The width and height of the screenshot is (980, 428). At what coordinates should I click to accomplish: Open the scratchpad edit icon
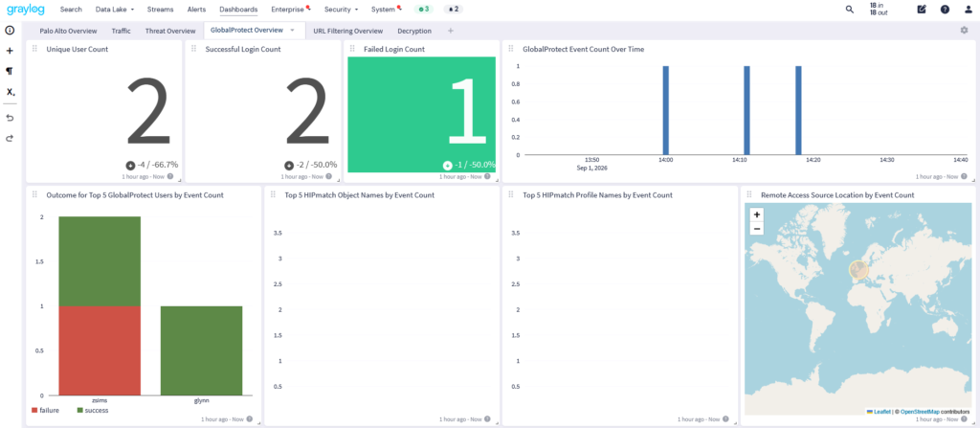(922, 10)
